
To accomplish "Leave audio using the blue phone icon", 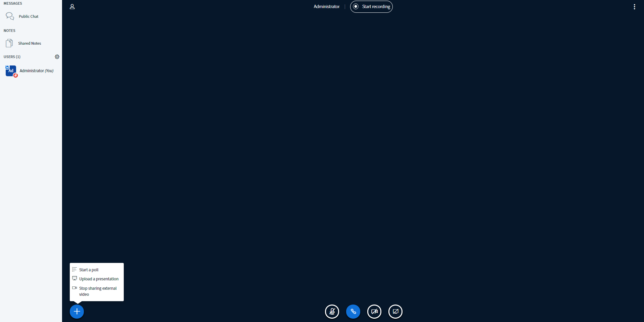I will tap(353, 311).
